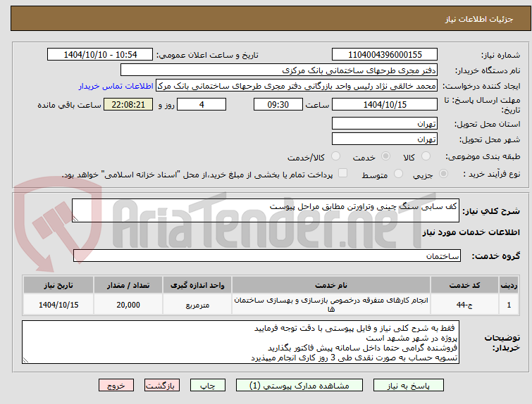Click the جزئیات اطلاعات نیاز header title
This screenshot has width=532, height=404.
click(x=478, y=19)
